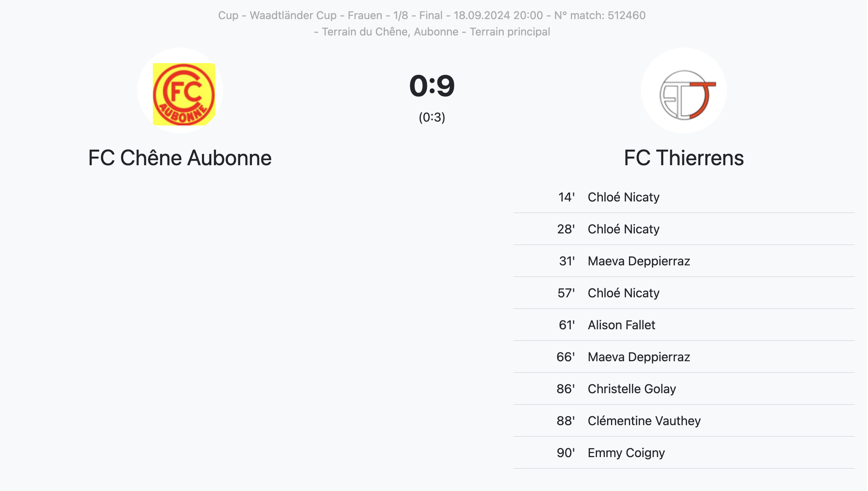Click Alison Fallet at 61 minutes
The width and height of the screenshot is (868, 491).
(622, 325)
